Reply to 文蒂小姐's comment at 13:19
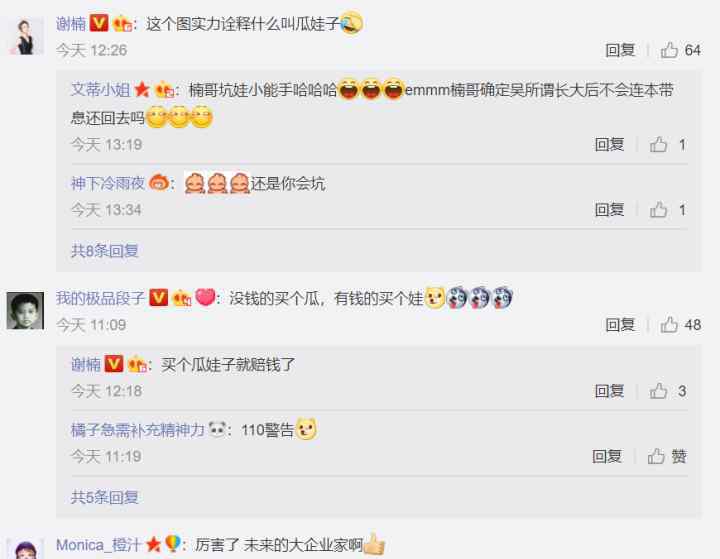Viewport: 720px width, 559px height. pos(609,145)
